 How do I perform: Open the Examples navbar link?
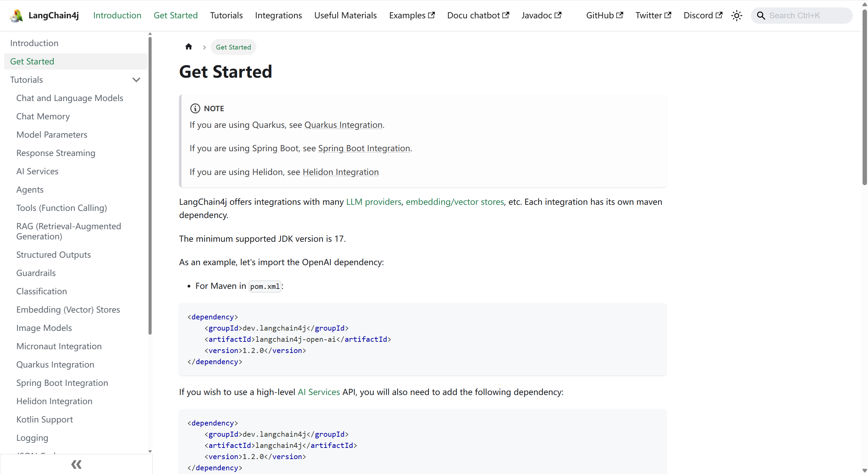click(412, 16)
